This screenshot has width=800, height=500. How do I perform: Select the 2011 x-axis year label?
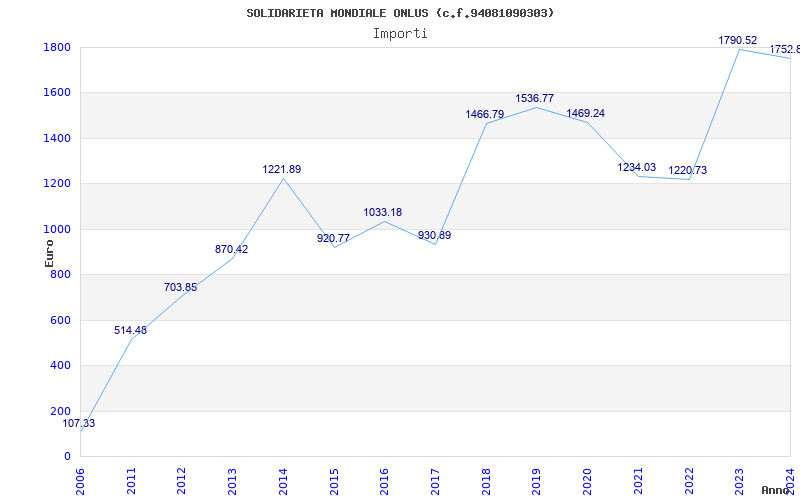[x=131, y=482]
